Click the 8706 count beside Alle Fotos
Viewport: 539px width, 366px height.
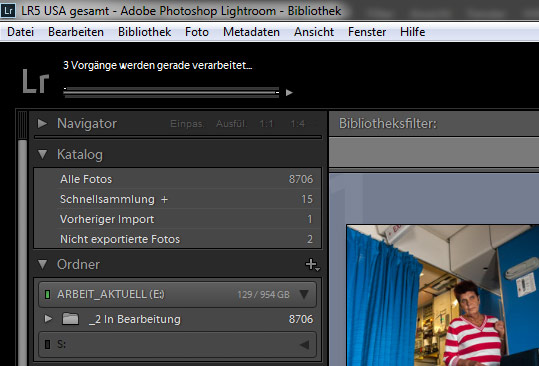[301, 179]
